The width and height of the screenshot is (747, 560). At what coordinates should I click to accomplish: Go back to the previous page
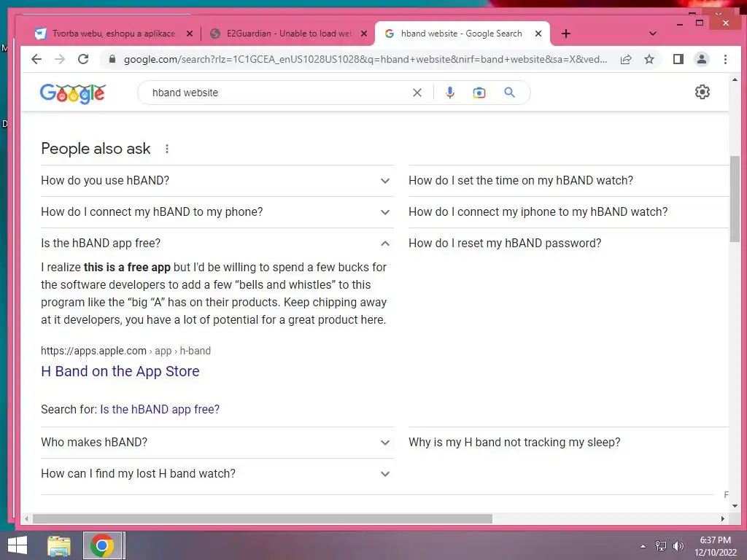click(x=36, y=59)
